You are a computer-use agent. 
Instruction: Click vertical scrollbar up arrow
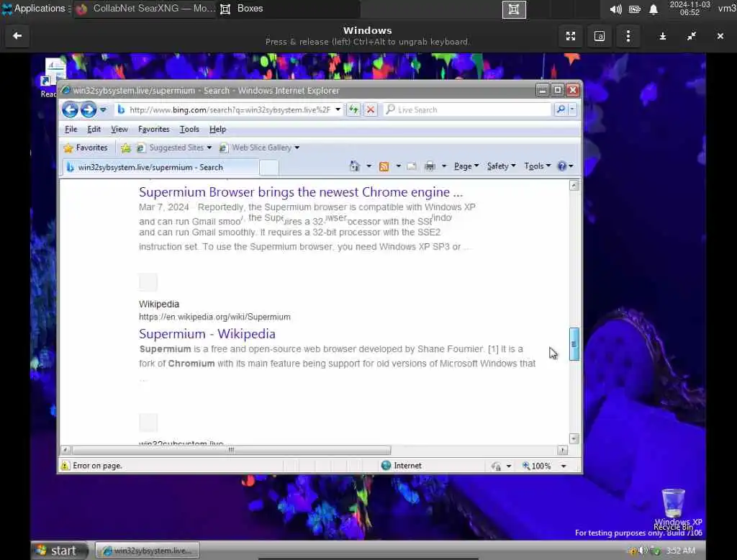coord(574,185)
